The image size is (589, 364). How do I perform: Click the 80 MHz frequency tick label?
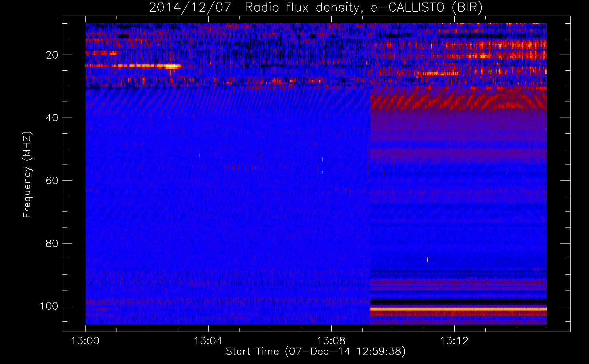(x=52, y=244)
